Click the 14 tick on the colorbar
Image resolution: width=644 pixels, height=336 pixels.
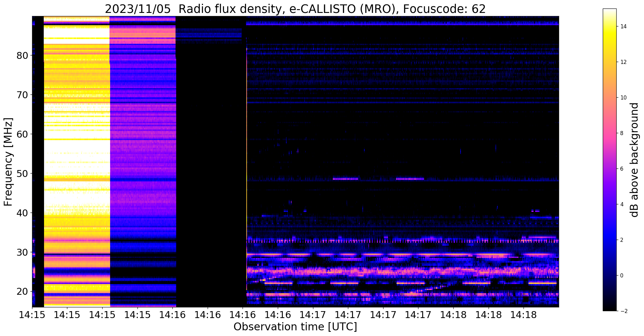click(623, 26)
